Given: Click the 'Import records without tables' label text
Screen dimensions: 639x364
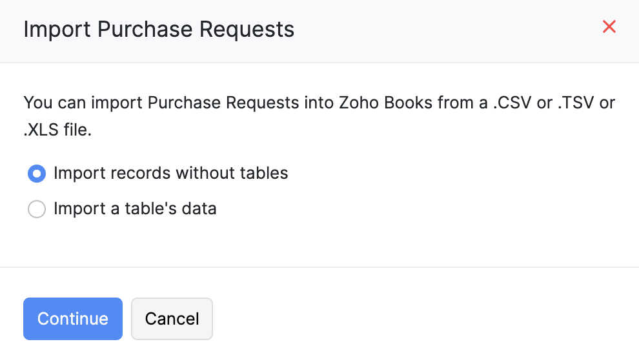Looking at the screenshot, I should (170, 174).
